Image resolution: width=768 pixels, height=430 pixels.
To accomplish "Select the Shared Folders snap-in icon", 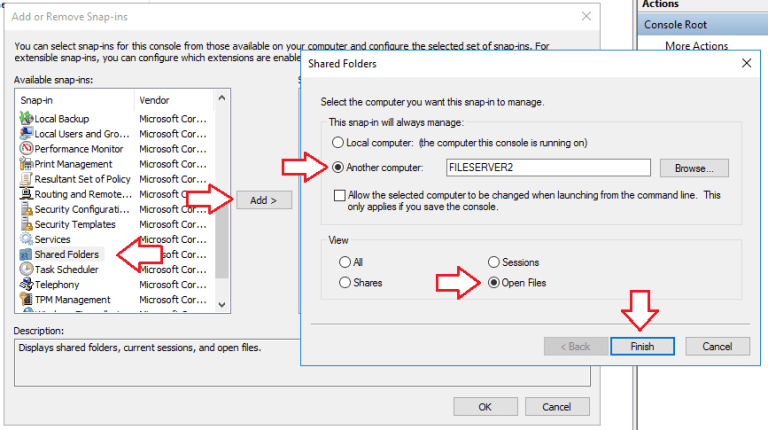I will [x=27, y=254].
